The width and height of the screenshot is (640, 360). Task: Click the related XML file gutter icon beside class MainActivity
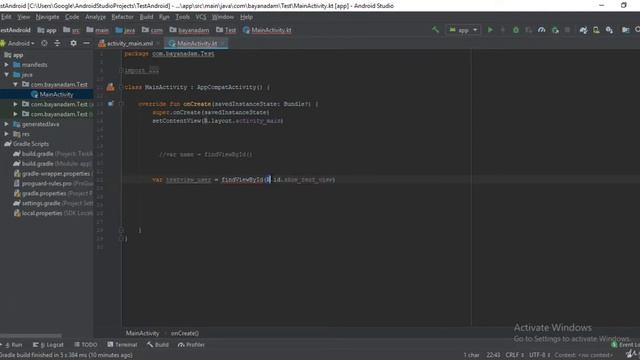tap(111, 87)
